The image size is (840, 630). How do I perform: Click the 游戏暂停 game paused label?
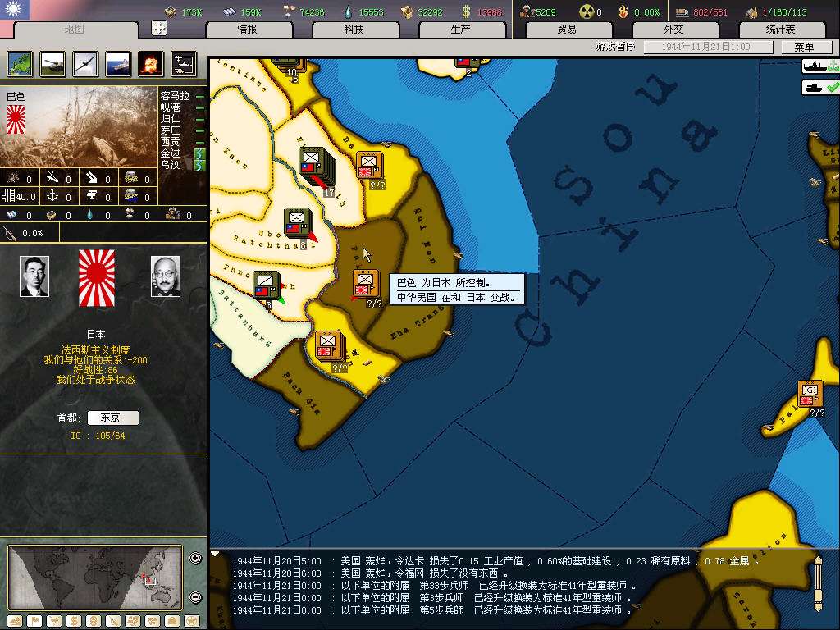click(x=615, y=47)
